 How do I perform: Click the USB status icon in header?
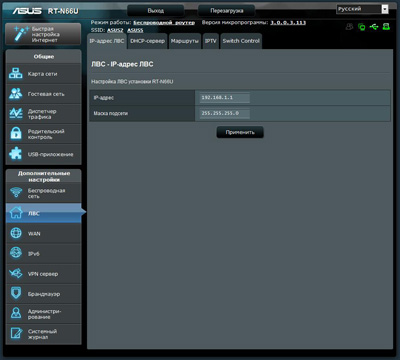374,26
